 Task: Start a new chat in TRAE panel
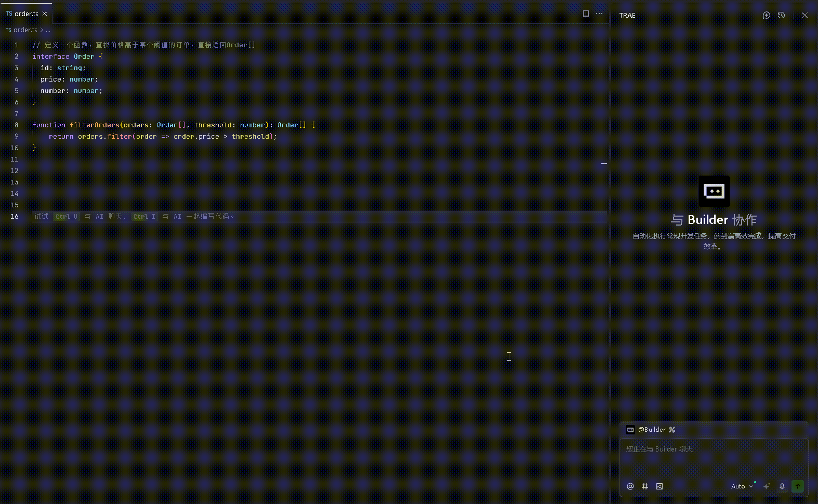(x=766, y=15)
